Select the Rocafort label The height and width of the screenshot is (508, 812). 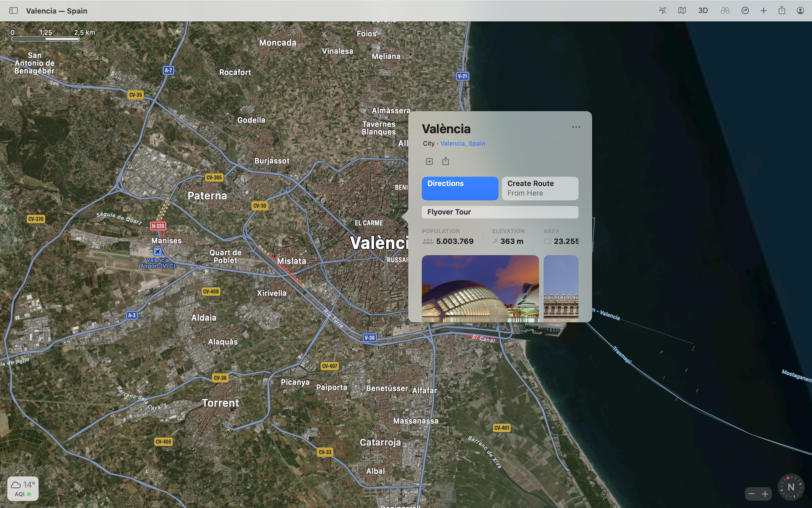click(x=235, y=72)
